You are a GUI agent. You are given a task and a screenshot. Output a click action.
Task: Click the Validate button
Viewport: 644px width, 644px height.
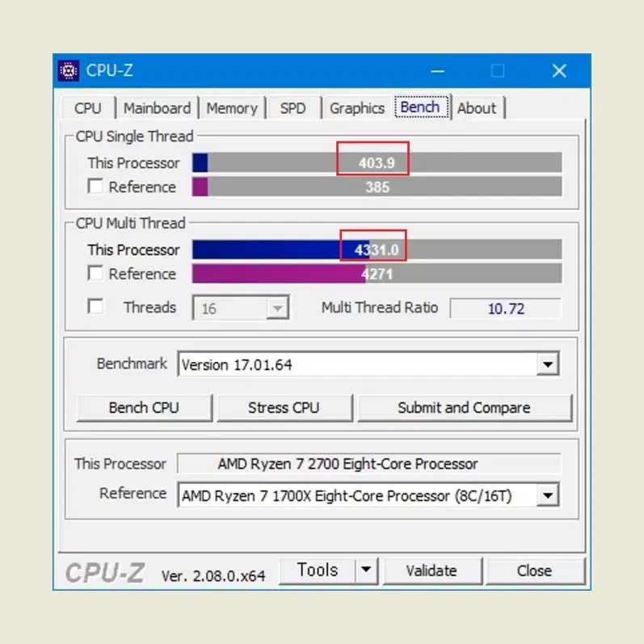(x=432, y=571)
